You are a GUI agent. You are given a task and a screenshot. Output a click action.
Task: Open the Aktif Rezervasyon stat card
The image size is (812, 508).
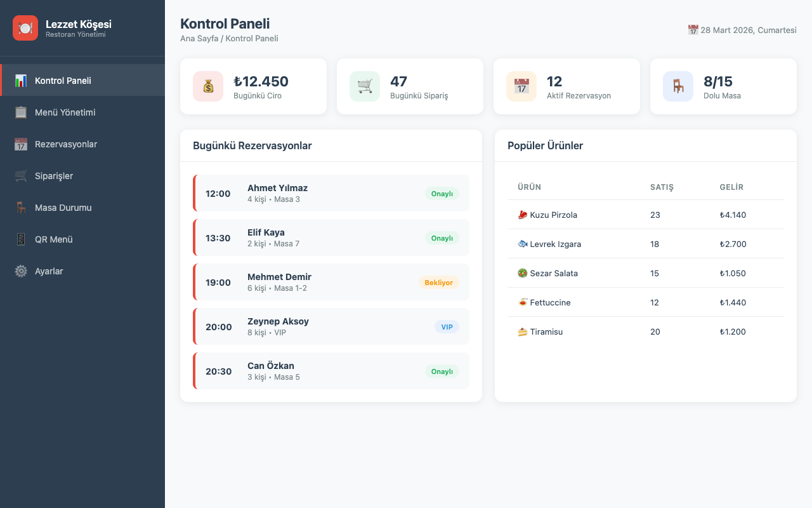tap(566, 86)
